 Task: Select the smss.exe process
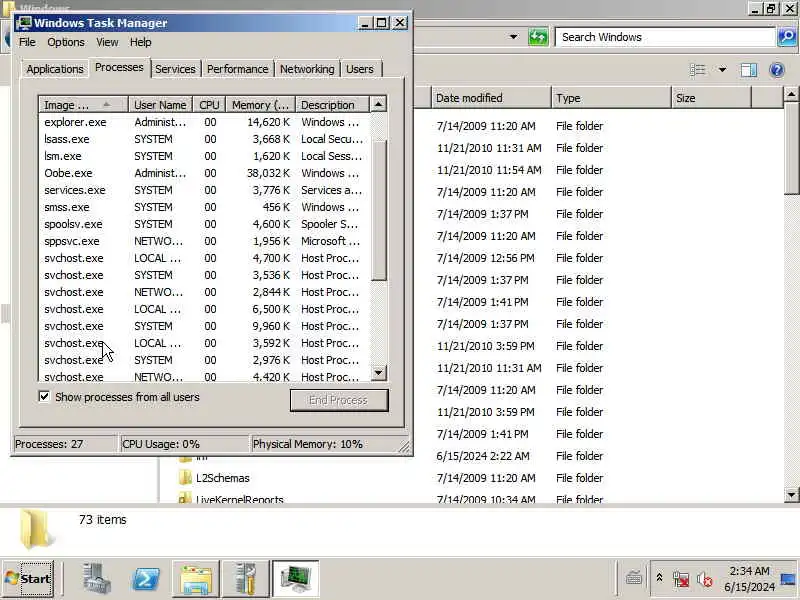[x=204, y=207]
